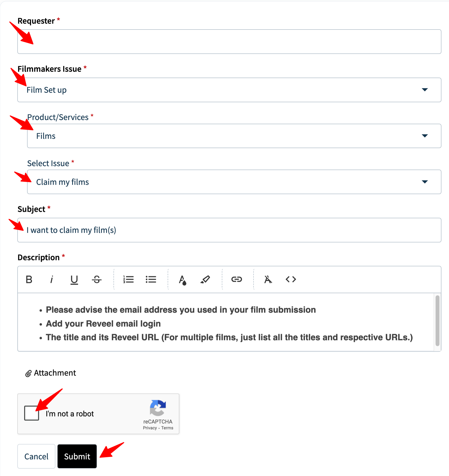This screenshot has height=476, width=449.
Task: Open the reCAPTCHA Privacy link
Action: click(150, 428)
